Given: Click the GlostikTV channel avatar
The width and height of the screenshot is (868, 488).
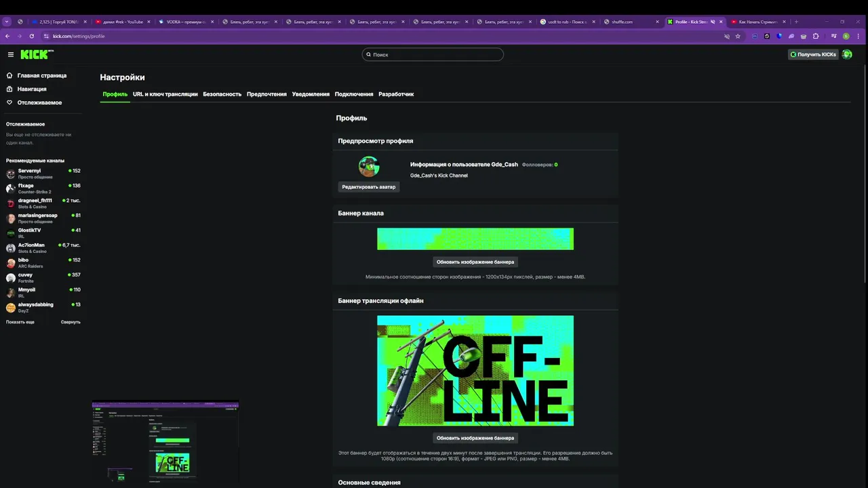Looking at the screenshot, I should point(11,233).
